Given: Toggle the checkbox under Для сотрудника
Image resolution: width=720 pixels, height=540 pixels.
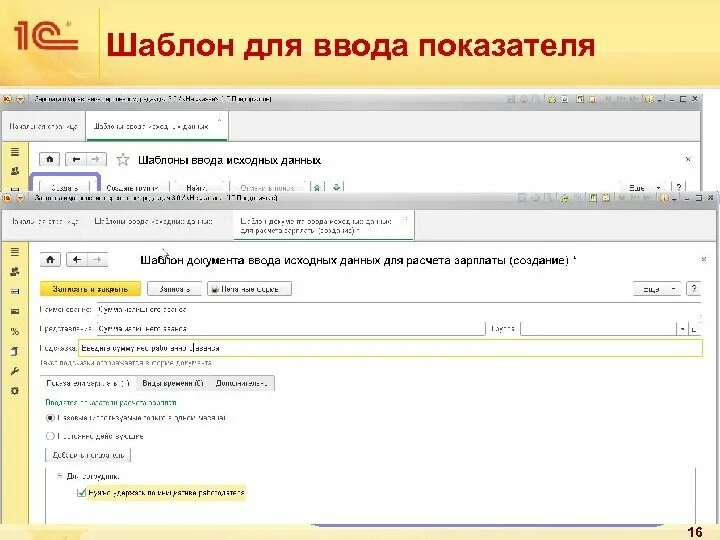Looking at the screenshot, I should click(x=81, y=493).
